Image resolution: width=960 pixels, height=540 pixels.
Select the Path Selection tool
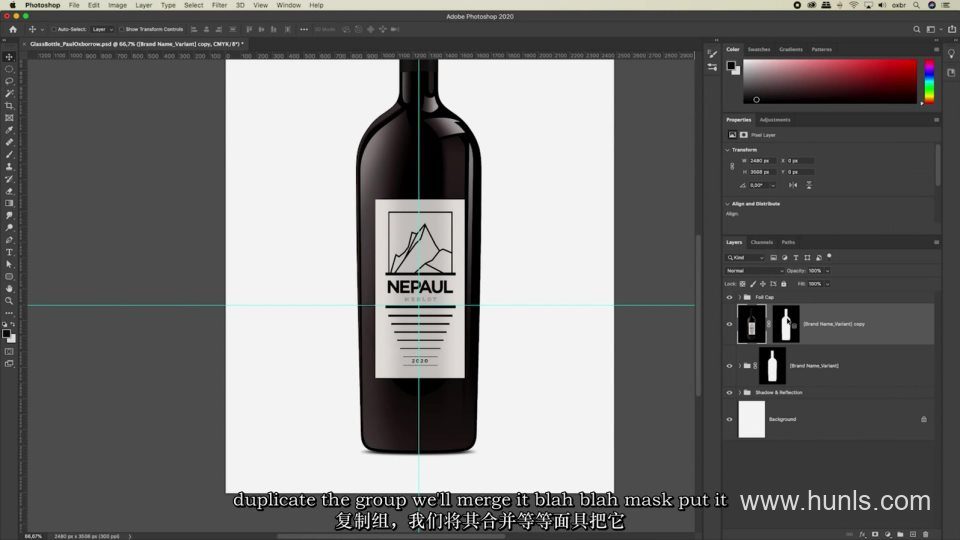[9, 264]
